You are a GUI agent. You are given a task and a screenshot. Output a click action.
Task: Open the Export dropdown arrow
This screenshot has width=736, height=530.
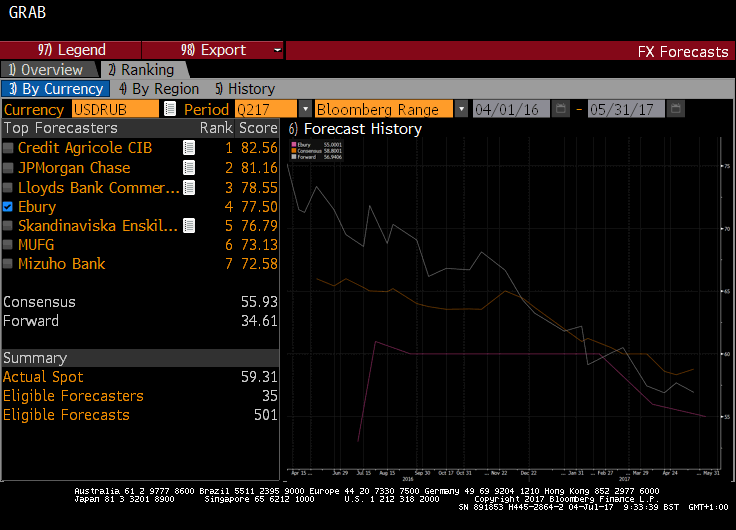[x=277, y=50]
